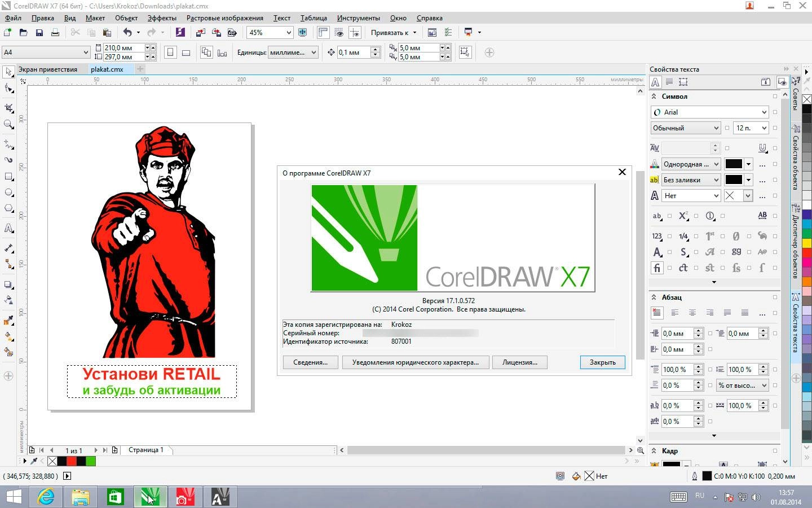The image size is (812, 508).
Task: Collapse the Абзац section
Action: (654, 297)
